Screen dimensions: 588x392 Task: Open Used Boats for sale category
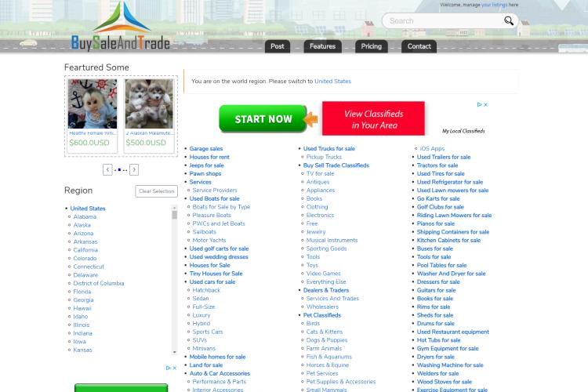coord(214,199)
